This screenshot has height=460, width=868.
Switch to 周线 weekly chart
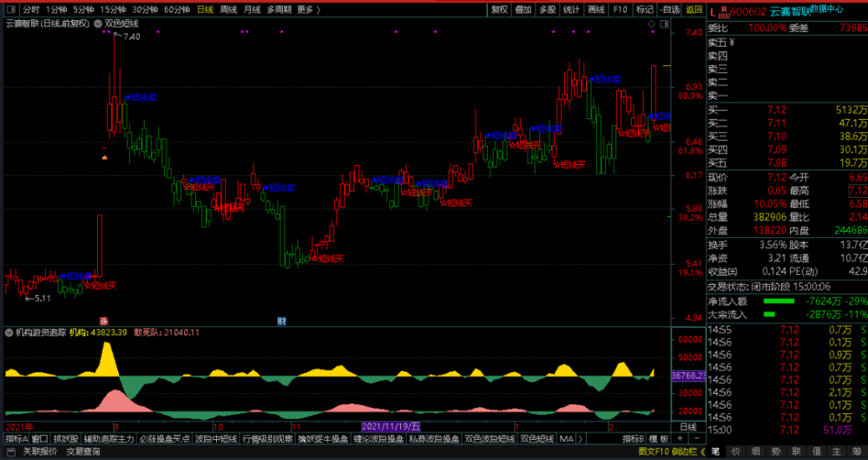tap(228, 10)
